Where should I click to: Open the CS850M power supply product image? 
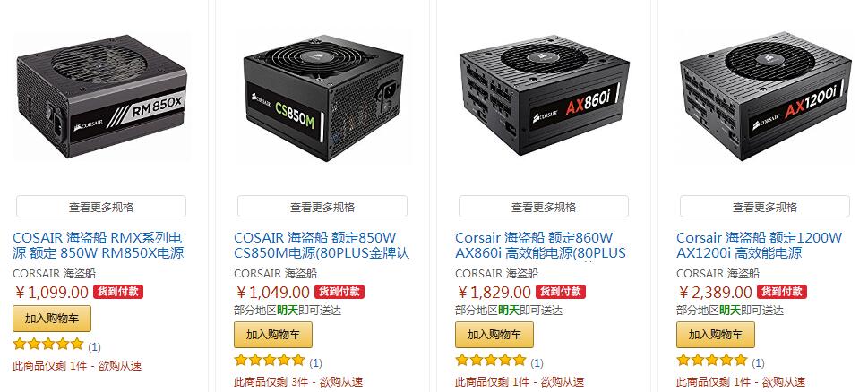coord(322,98)
